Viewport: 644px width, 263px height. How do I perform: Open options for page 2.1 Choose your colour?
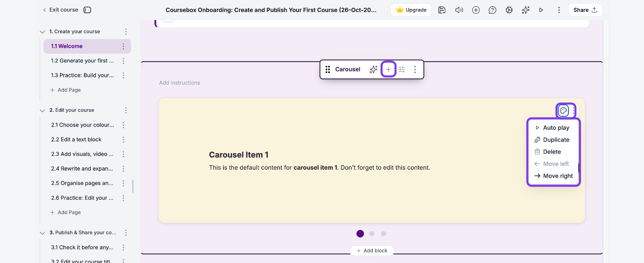123,125
